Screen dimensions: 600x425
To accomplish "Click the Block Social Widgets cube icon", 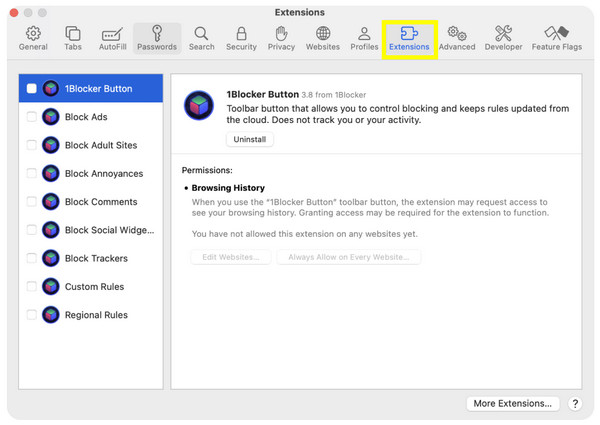I will pyautogui.click(x=51, y=230).
